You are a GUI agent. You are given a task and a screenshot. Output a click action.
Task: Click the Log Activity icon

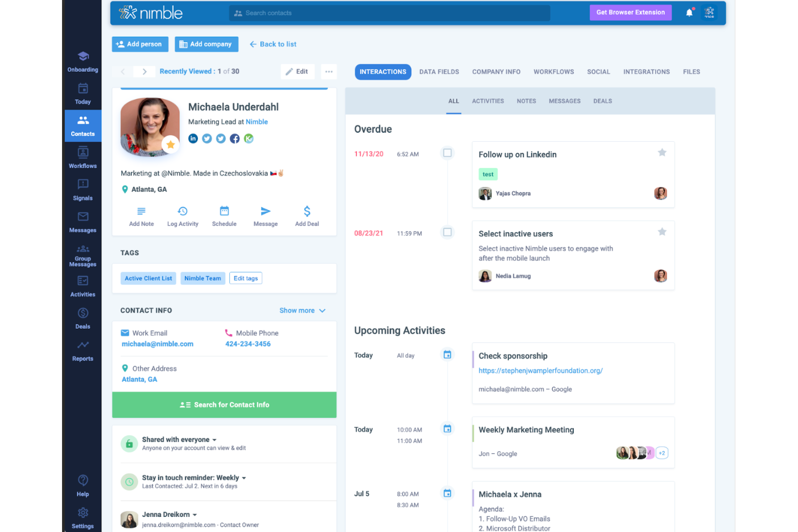(183, 211)
